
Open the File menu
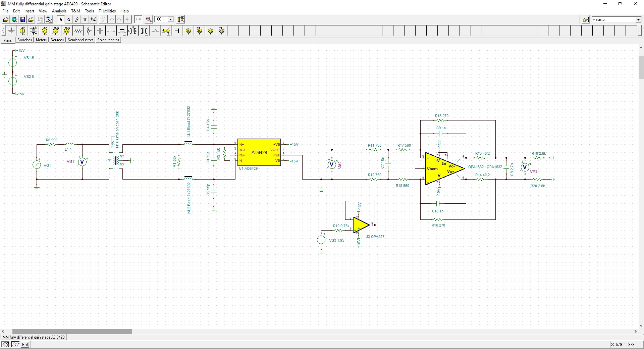tap(5, 11)
